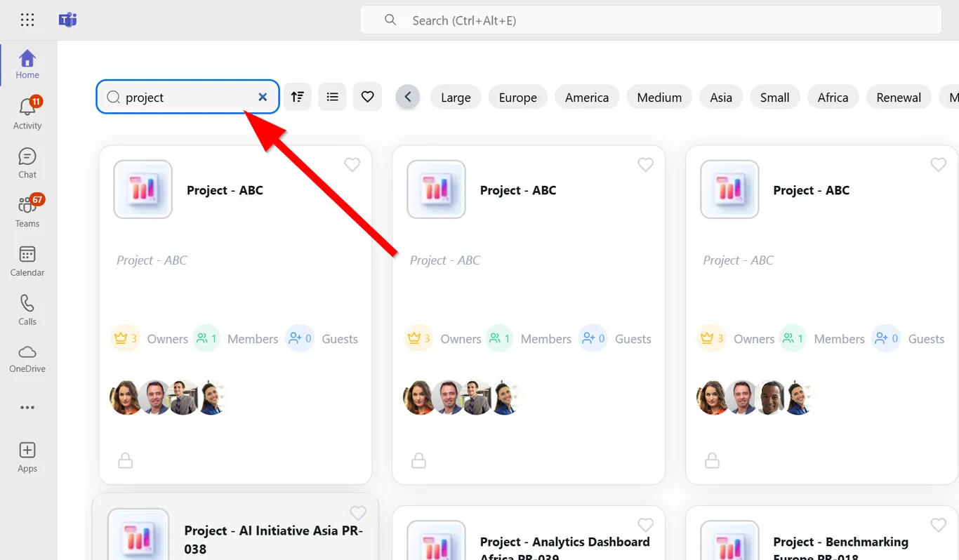This screenshot has width=959, height=560.
Task: Open the Chat sidebar icon
Action: click(x=27, y=163)
